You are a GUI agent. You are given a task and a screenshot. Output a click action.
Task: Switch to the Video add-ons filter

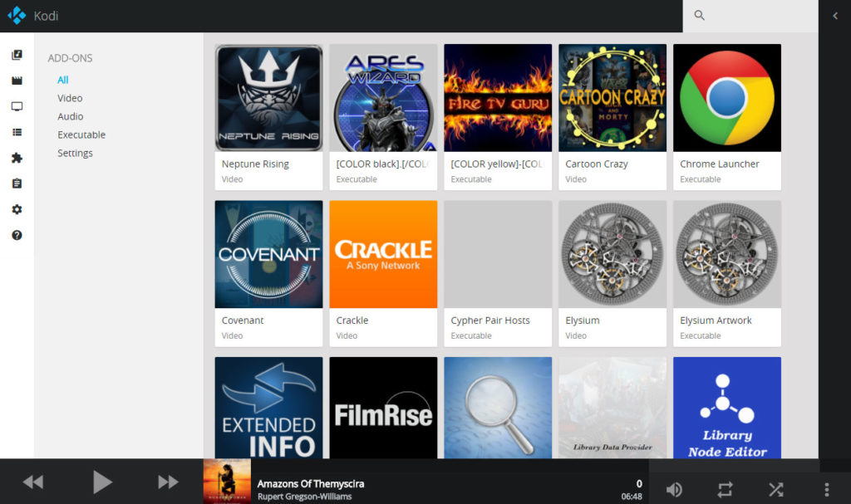click(x=70, y=98)
